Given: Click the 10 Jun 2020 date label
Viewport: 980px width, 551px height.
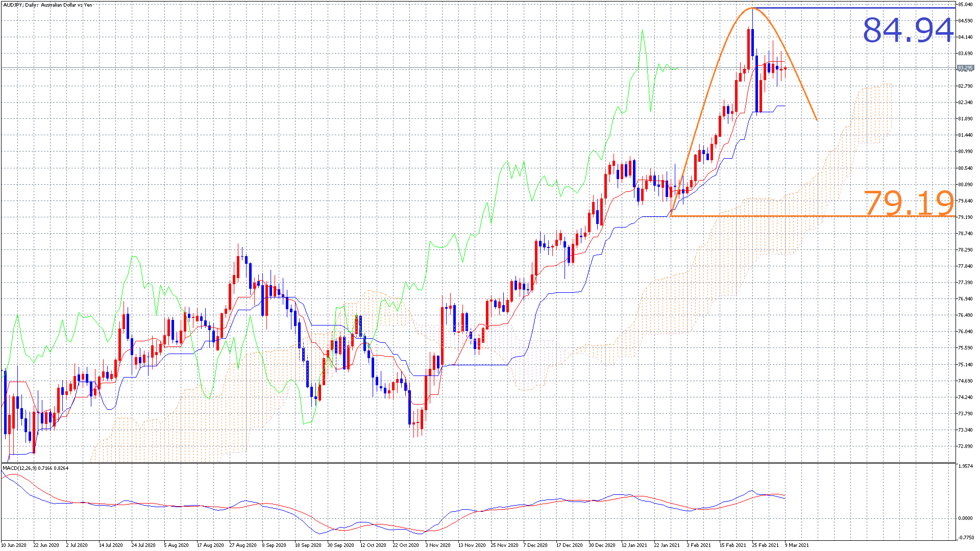Looking at the screenshot, I should pyautogui.click(x=14, y=545).
